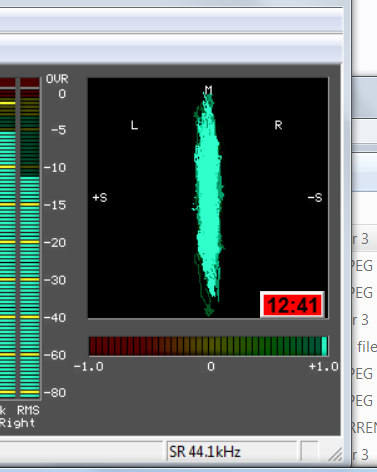Click the R channel label on vectorscope
The image size is (377, 472).
(278, 125)
